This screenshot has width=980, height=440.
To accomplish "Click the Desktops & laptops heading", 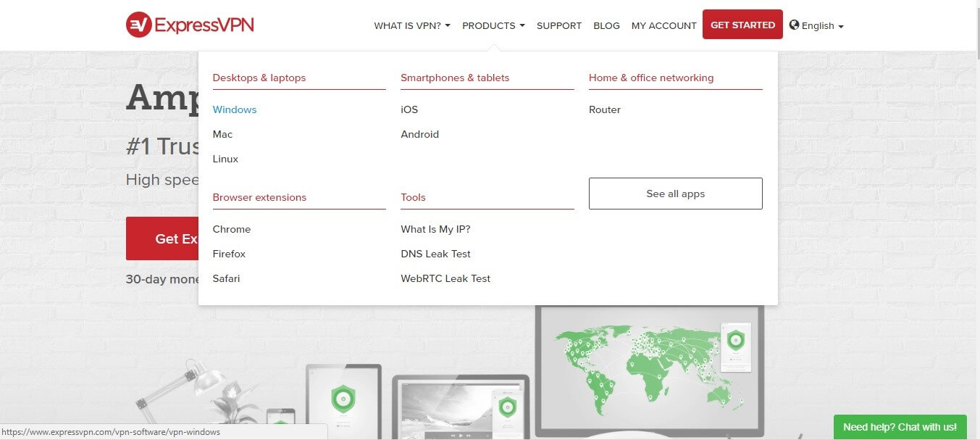I will click(259, 78).
